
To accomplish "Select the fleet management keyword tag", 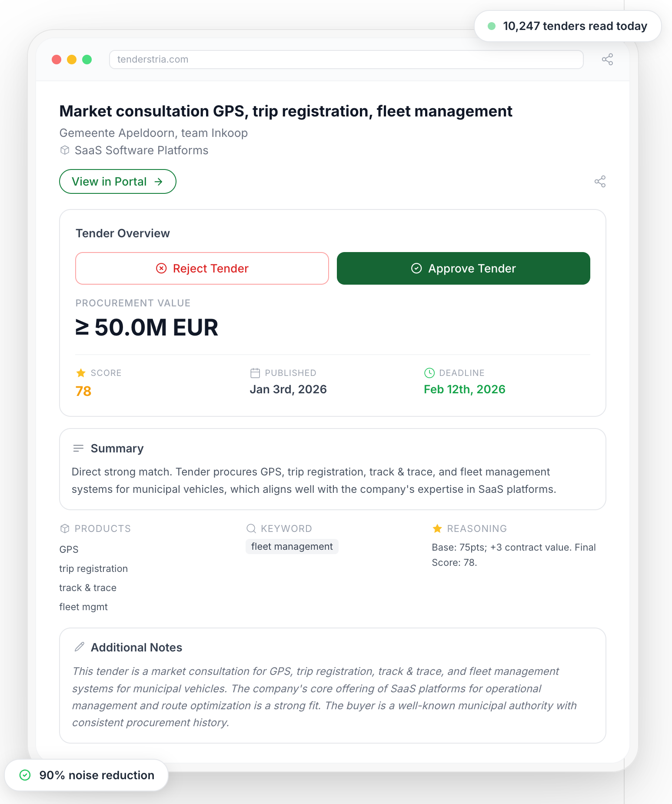I will pos(292,547).
